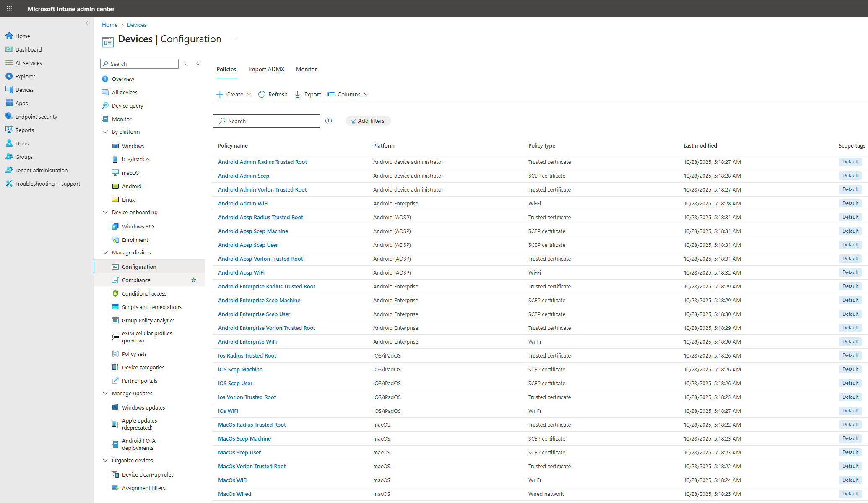Screen dimensions: 868x503
Task: Collapse the By platform section
Action: (x=105, y=132)
